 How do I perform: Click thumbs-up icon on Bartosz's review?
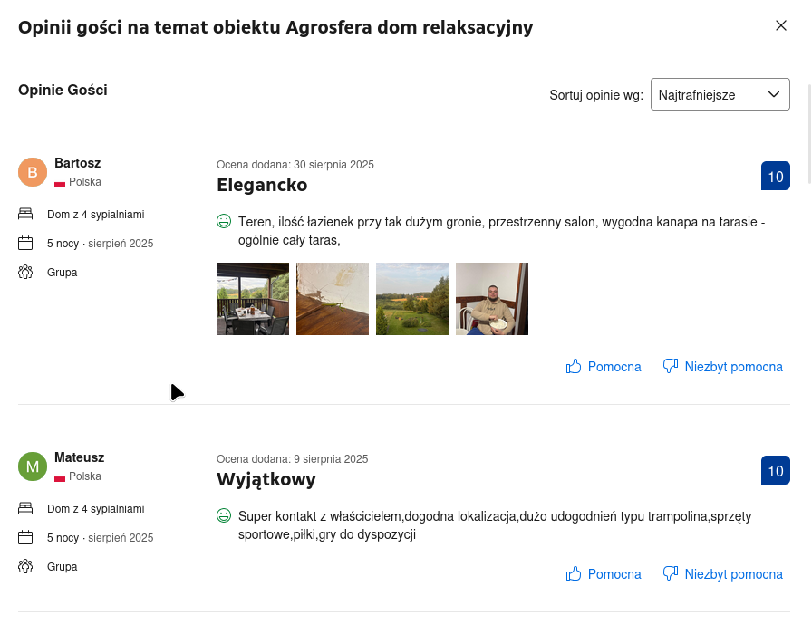(574, 367)
